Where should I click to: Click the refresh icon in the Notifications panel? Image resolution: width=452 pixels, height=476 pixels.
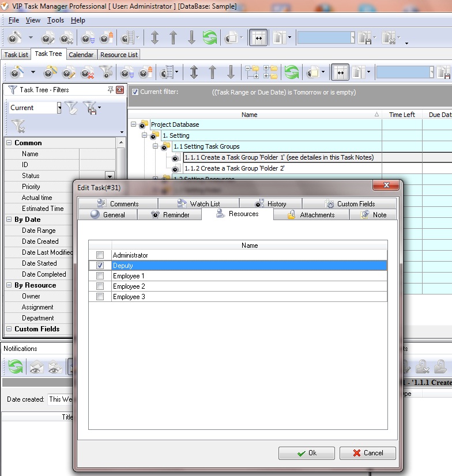(x=15, y=367)
